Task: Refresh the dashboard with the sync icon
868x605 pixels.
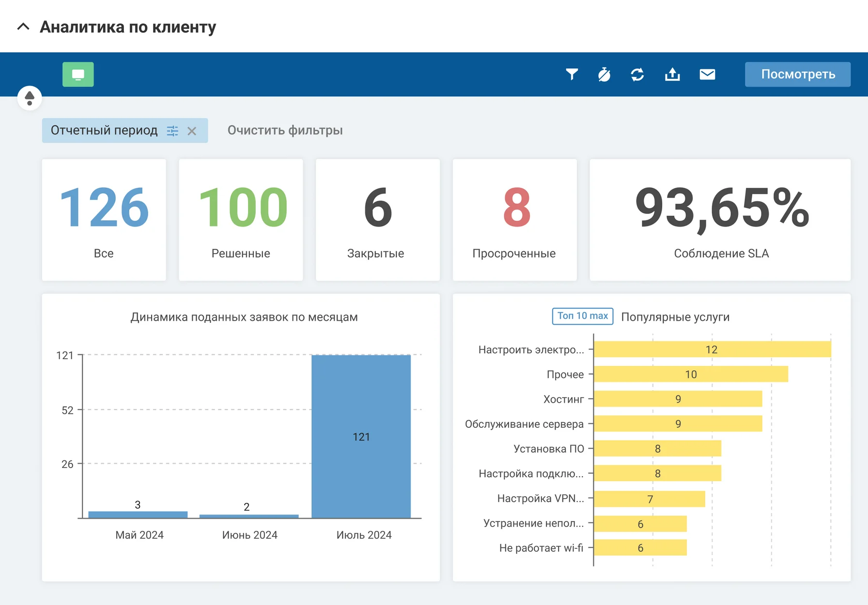Action: tap(637, 75)
